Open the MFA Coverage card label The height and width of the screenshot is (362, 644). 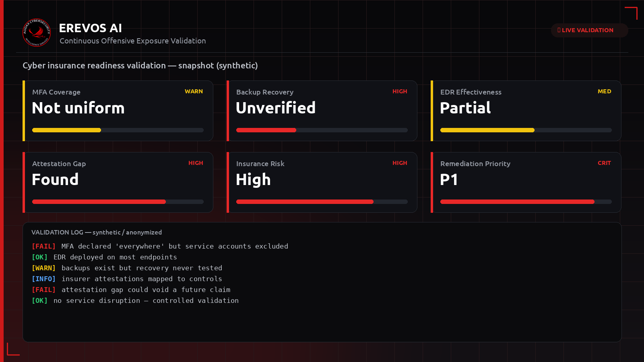[56, 92]
